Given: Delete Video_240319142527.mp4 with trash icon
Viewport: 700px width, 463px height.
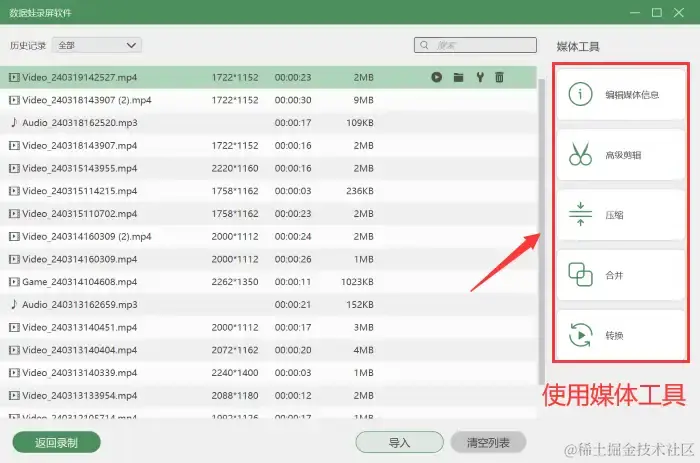Looking at the screenshot, I should pos(500,77).
